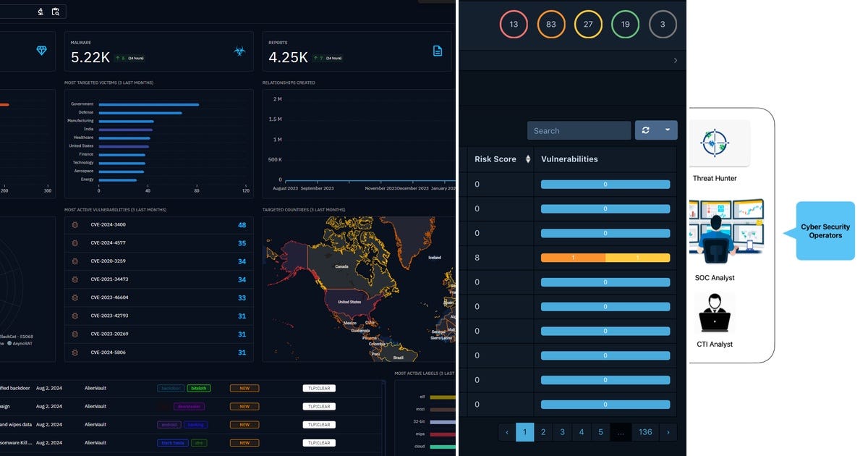The height and width of the screenshot is (456, 868).
Task: Click the Defense bar in targeted victims chart
Action: [x=140, y=113]
